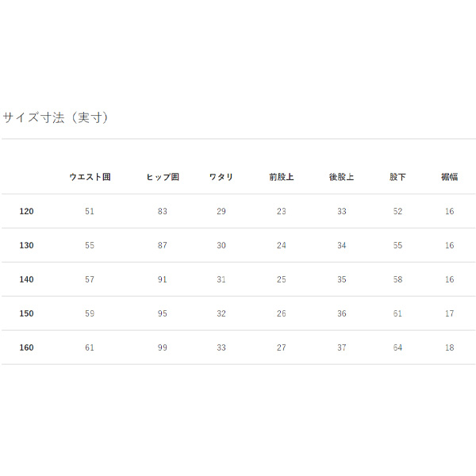This screenshot has height=476, width=476.
Task: Click the ヒップ囲 column header
Action: tap(163, 177)
